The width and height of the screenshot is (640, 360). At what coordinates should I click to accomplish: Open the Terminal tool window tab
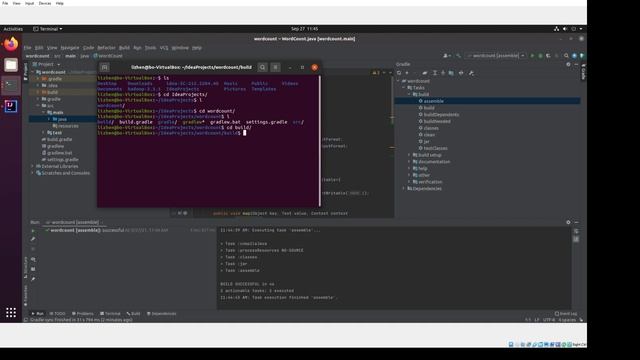[110, 313]
